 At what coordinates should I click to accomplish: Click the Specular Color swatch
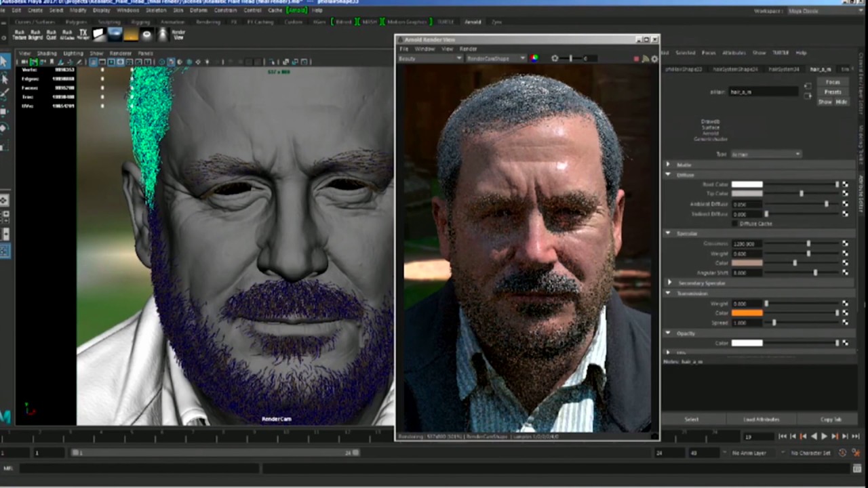(x=747, y=263)
